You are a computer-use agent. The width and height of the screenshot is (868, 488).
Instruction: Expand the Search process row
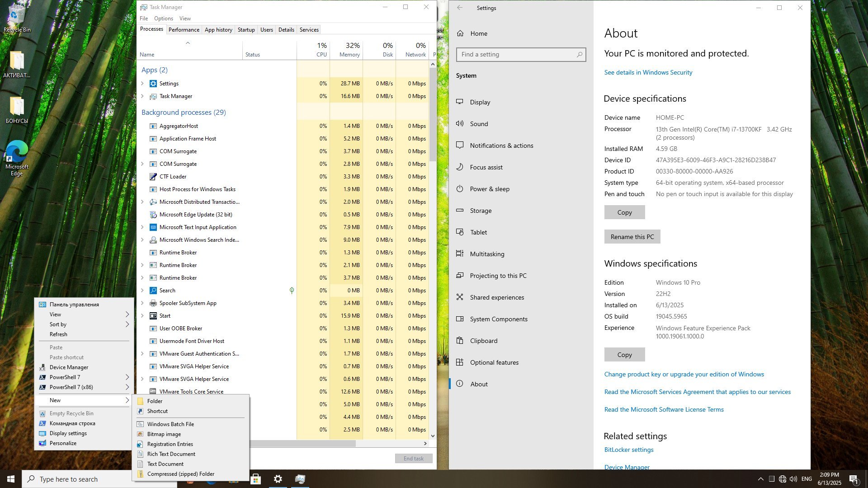[142, 291]
